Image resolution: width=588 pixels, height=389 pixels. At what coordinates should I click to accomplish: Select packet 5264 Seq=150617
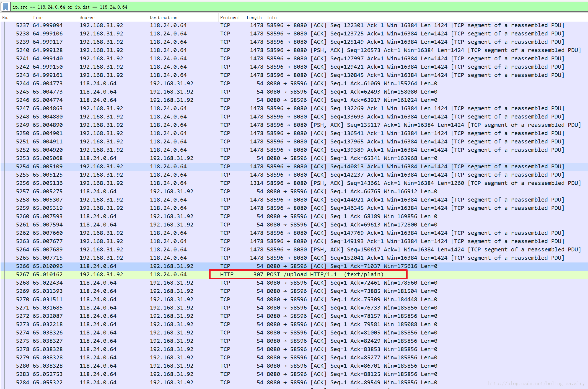294,249
